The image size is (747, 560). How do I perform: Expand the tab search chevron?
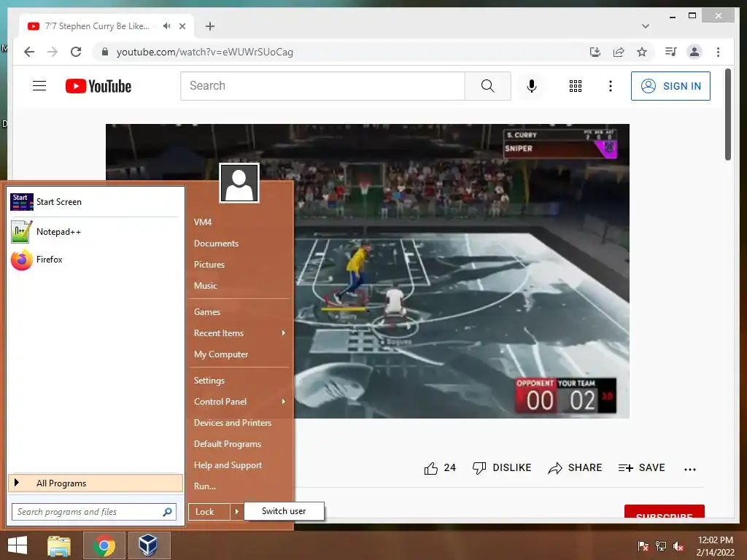coord(645,26)
